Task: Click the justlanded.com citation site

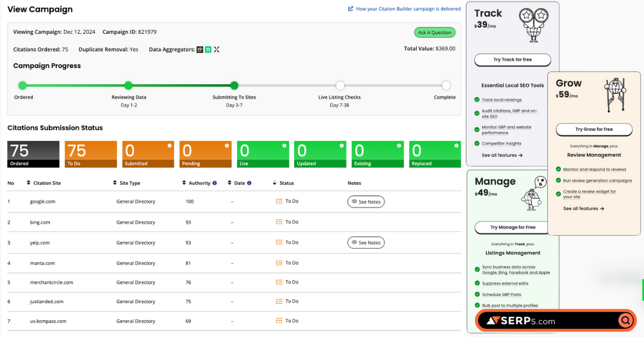Action: (x=47, y=302)
